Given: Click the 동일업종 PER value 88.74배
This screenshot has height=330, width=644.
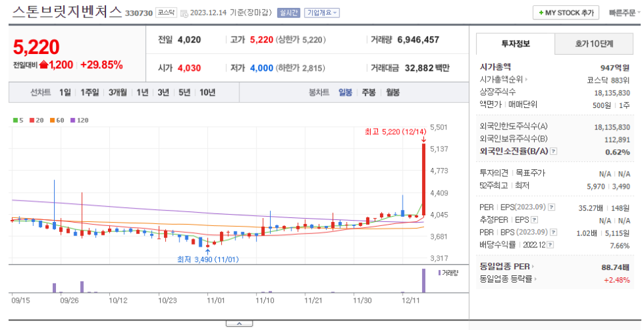Looking at the screenshot, I should (615, 267).
